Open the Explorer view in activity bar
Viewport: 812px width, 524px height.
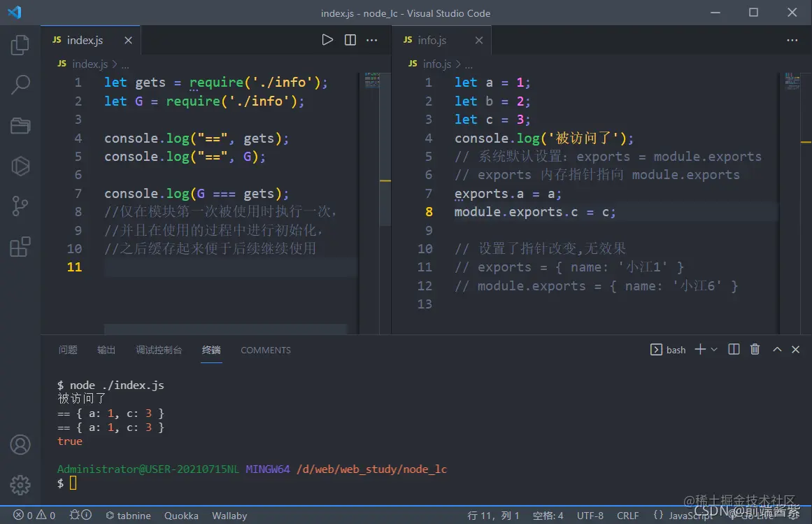[20, 45]
